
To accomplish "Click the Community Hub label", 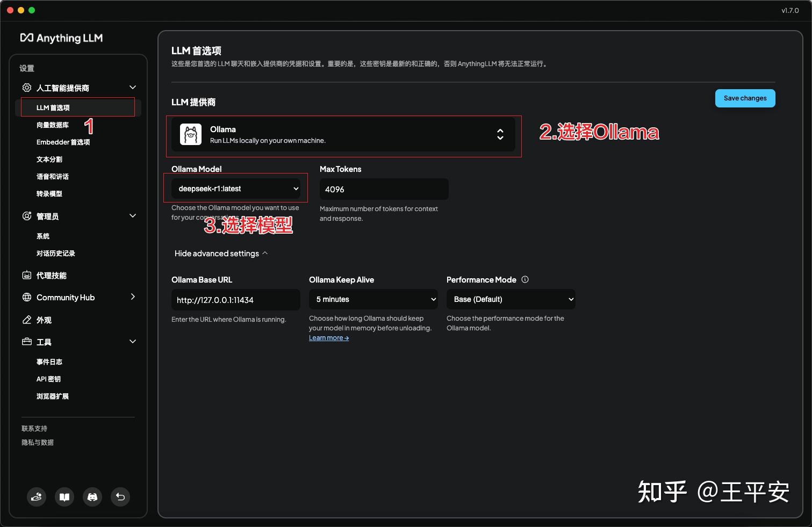I will 66,297.
